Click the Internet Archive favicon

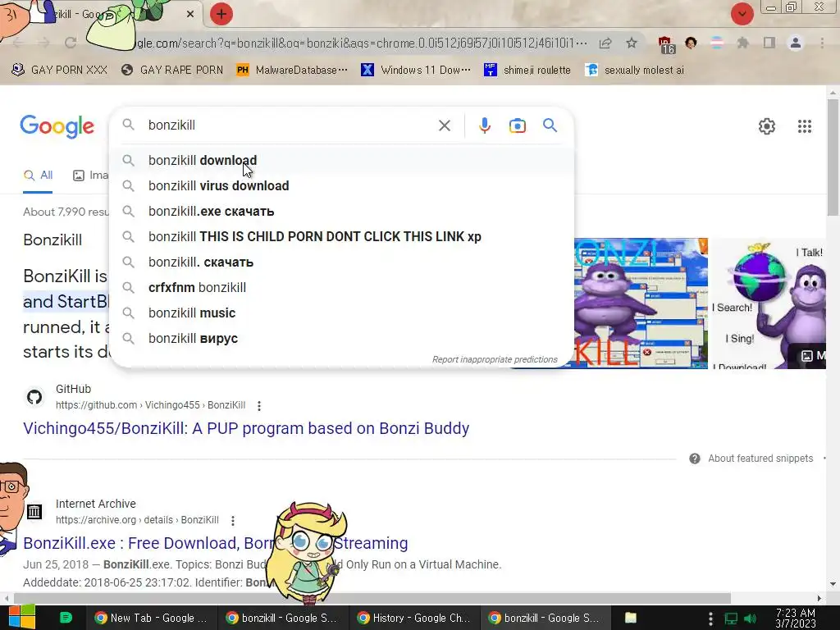point(34,512)
